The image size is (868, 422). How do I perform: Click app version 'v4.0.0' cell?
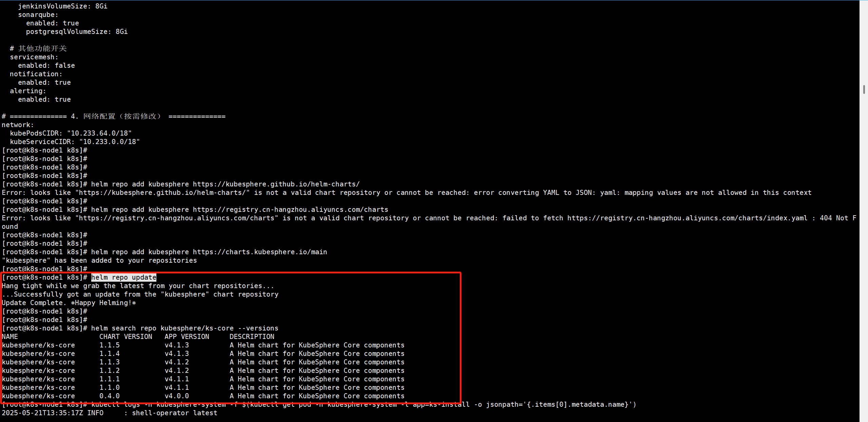click(x=177, y=396)
